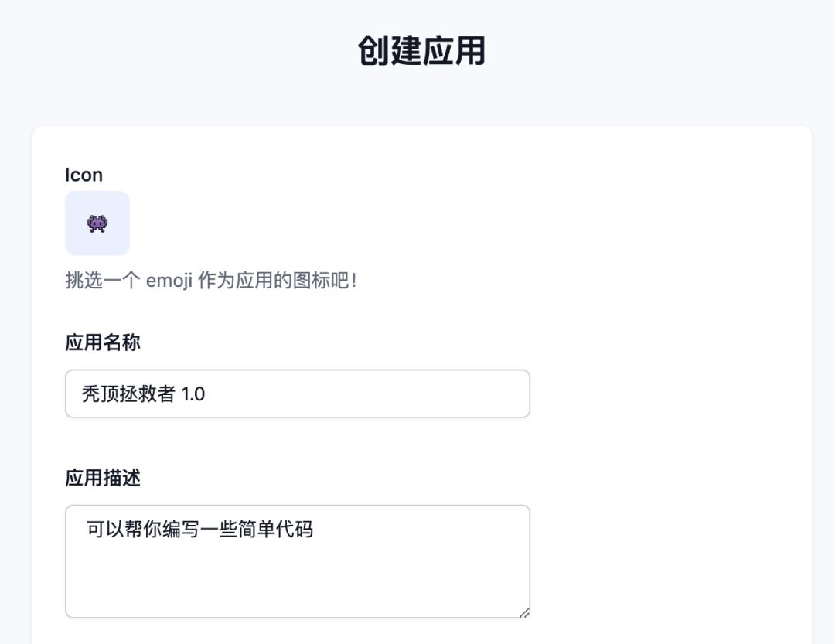Place cursor after "1.0" in the name field

pyautogui.click(x=206, y=394)
